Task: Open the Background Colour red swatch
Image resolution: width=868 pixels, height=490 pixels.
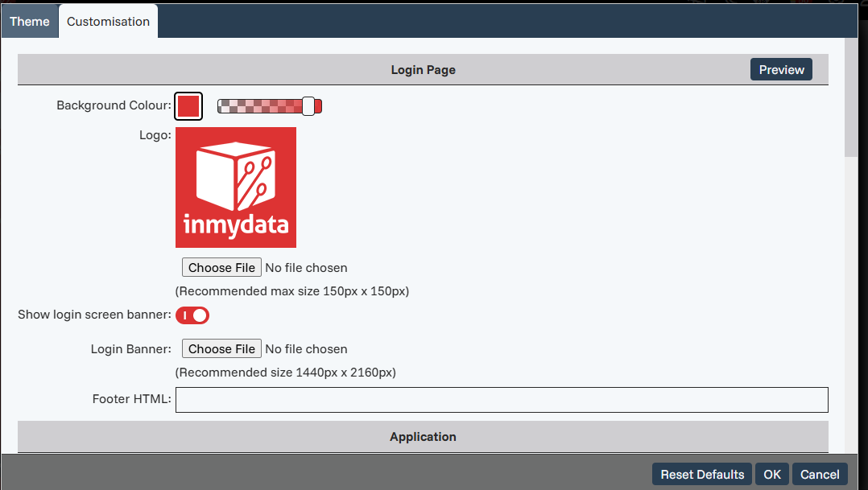Action: [188, 106]
